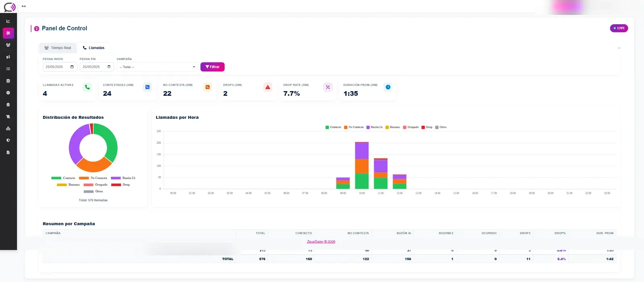Click the CAMPAÑA column header in the table
644x282 pixels.
53,233
